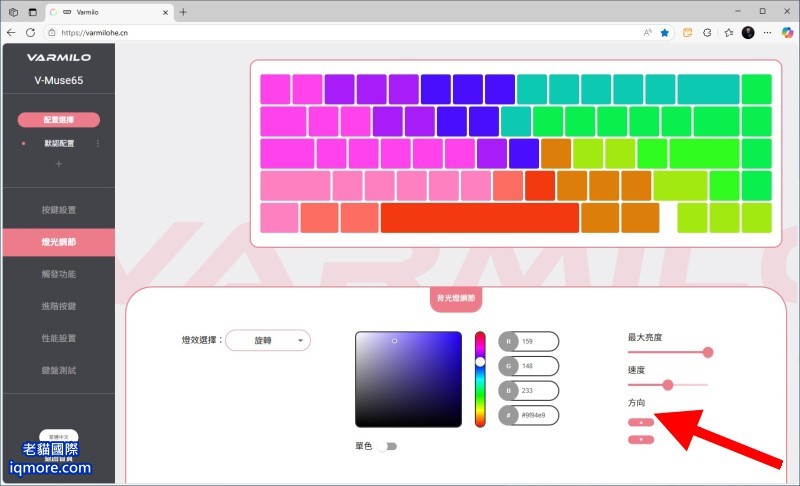Launch the Copilot sidebar icon
Image resolution: width=800 pixels, height=486 pixels.
coord(787,33)
